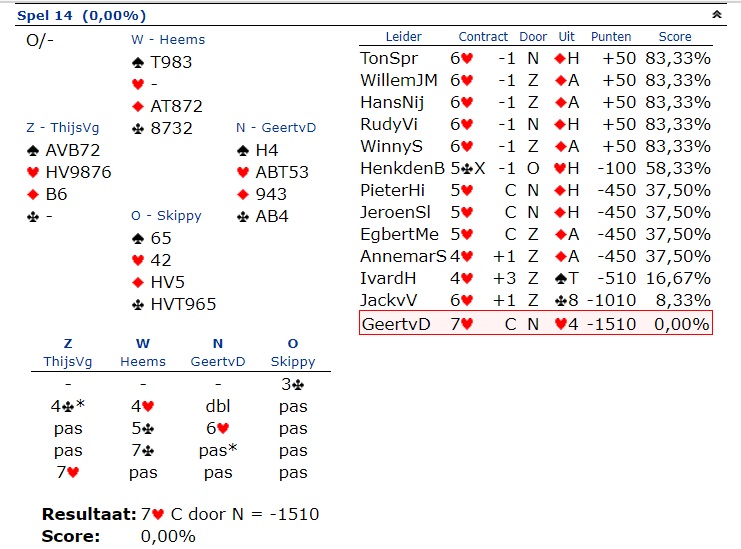
Task: Click the N - GeertvD player label
Action: click(x=276, y=128)
